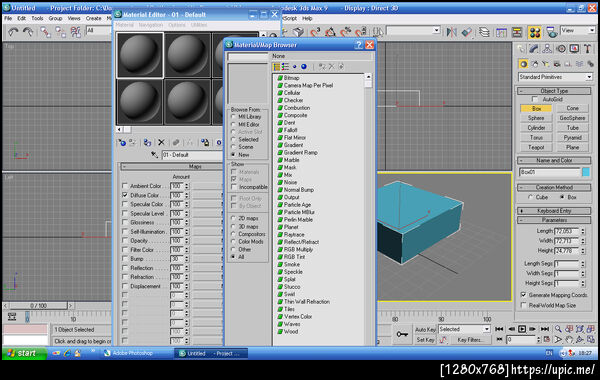Click the Pan hand viewport control
This screenshot has width=600, height=380.
point(569,340)
